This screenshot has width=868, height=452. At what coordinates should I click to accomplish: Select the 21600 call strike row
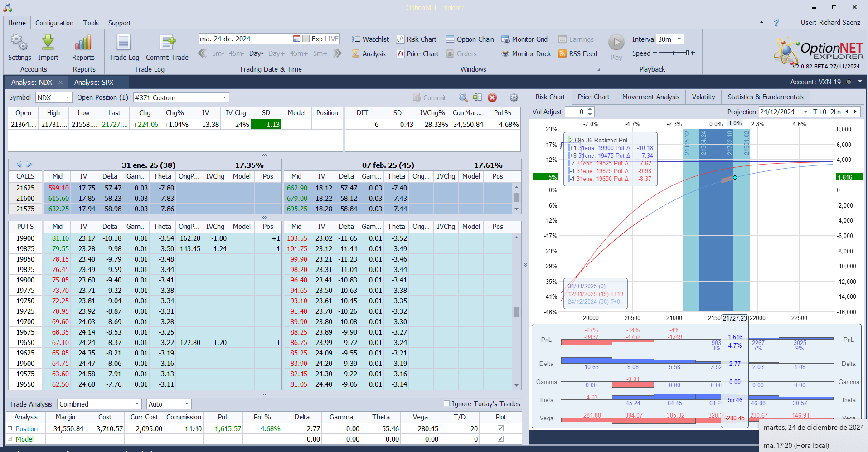click(x=145, y=199)
